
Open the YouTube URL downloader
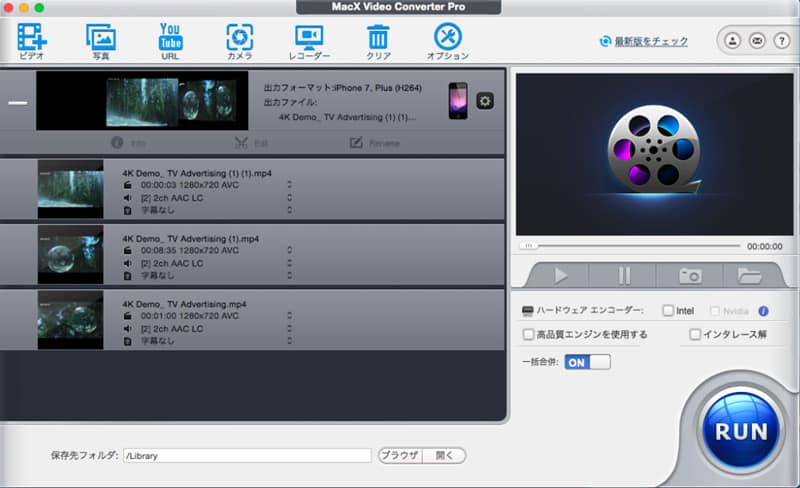pyautogui.click(x=170, y=41)
